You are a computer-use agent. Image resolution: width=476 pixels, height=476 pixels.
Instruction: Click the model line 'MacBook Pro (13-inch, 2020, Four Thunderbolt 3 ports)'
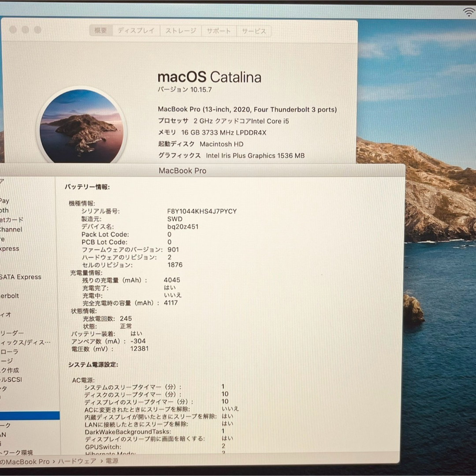click(247, 110)
